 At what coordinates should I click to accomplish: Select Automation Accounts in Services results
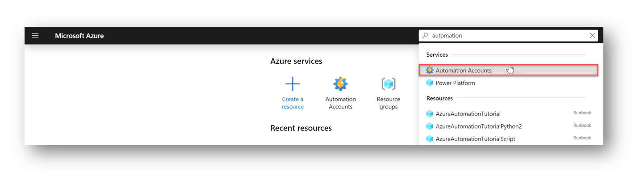click(x=508, y=70)
